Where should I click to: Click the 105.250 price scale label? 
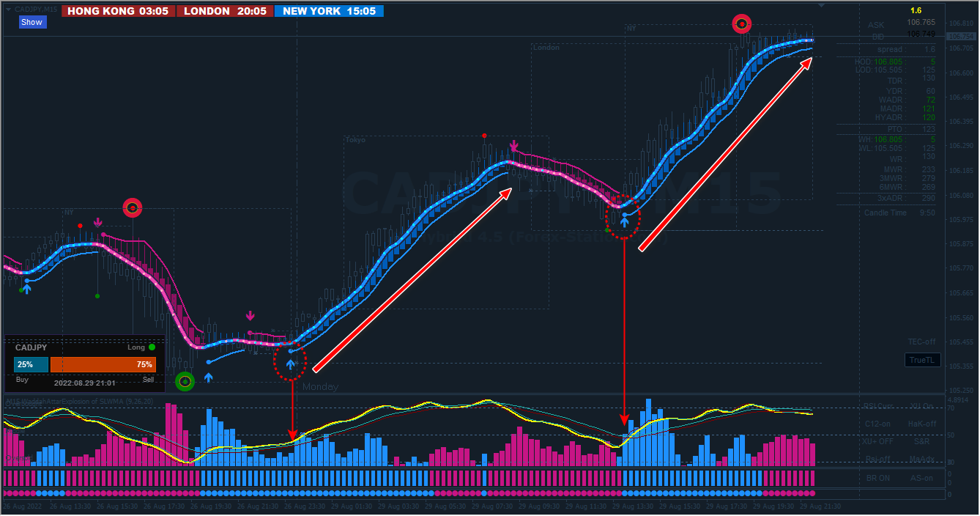[961, 391]
